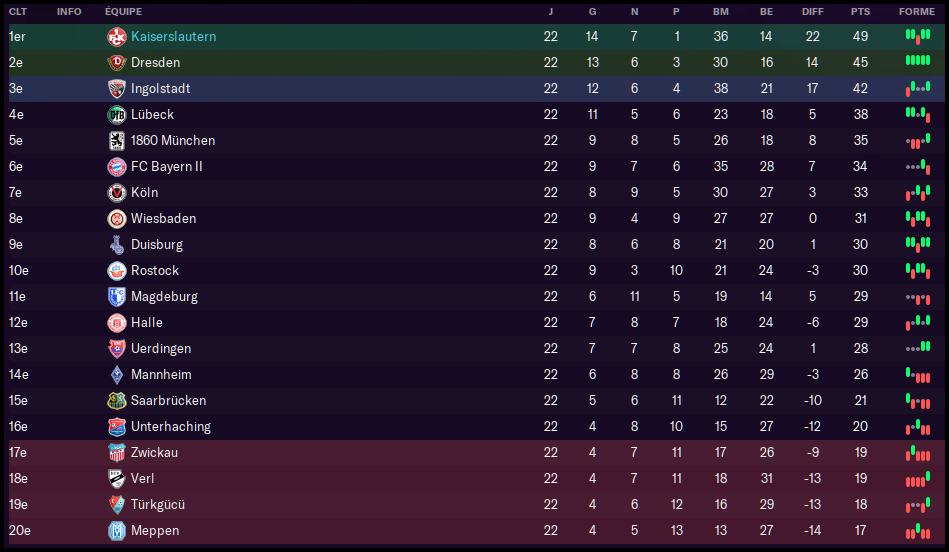The width and height of the screenshot is (949, 552).
Task: Click the Köln club logo
Action: 116,192
